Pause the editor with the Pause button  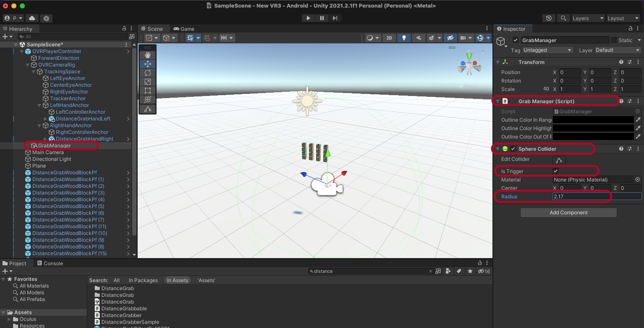click(x=322, y=18)
